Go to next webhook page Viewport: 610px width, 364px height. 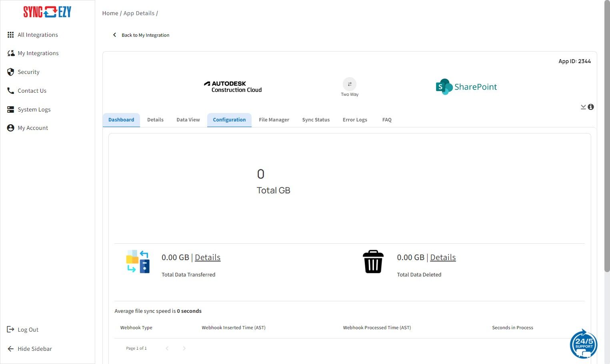pos(184,348)
